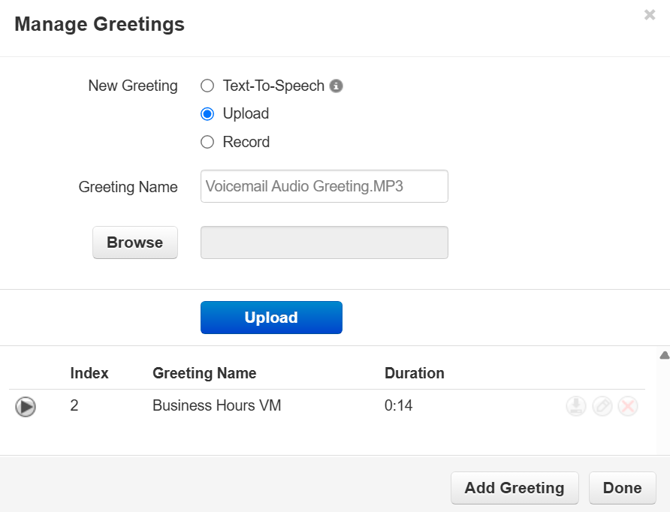Click the Duration column header
This screenshot has height=512, width=670.
pyautogui.click(x=414, y=373)
